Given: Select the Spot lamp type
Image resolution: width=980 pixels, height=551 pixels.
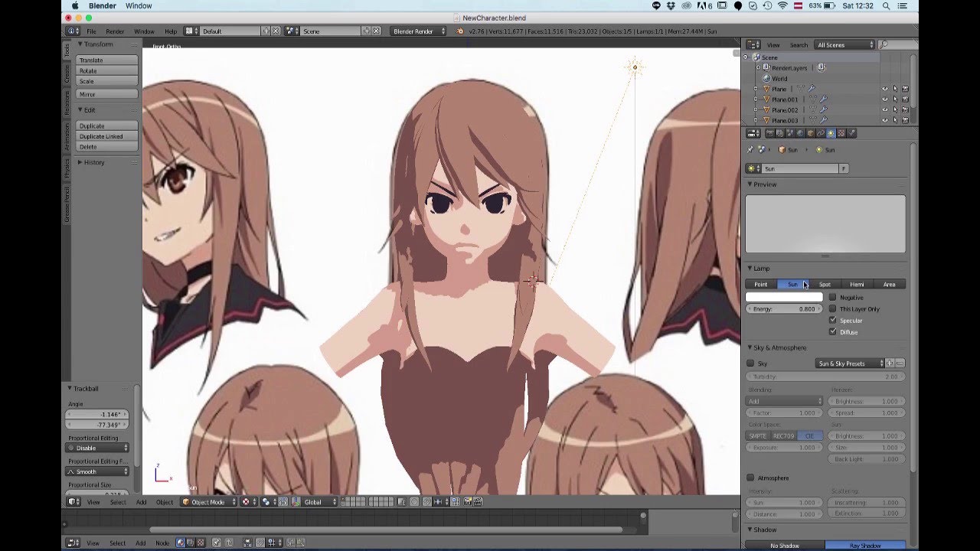Looking at the screenshot, I should (825, 284).
